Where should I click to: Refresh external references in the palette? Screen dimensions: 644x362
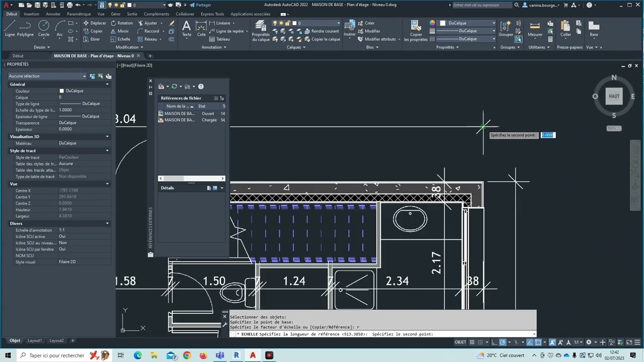click(x=175, y=86)
